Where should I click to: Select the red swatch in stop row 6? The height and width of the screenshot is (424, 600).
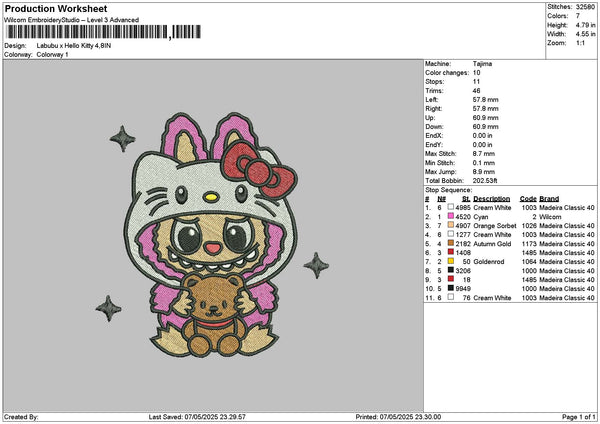point(451,253)
